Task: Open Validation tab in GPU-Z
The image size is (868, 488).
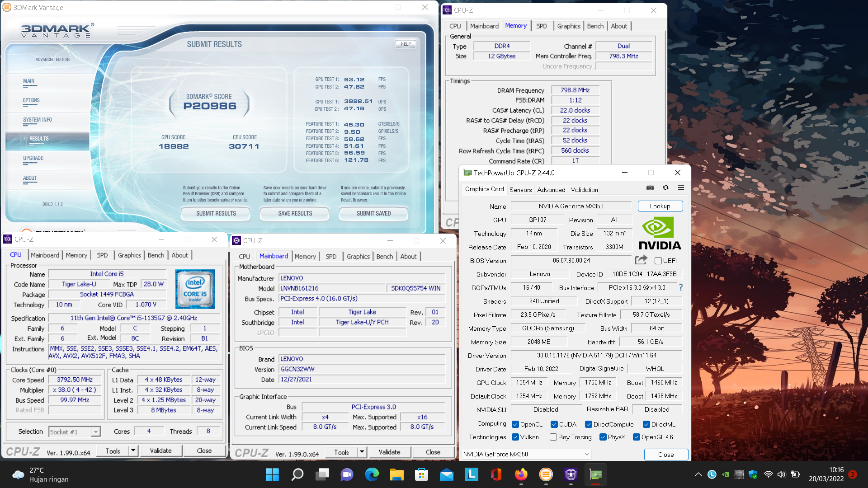Action: (x=584, y=190)
